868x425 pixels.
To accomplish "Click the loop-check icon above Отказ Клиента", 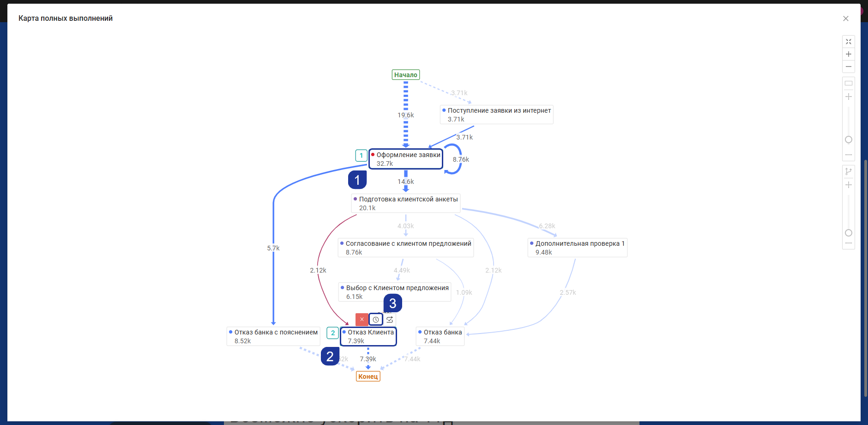I will (x=390, y=320).
